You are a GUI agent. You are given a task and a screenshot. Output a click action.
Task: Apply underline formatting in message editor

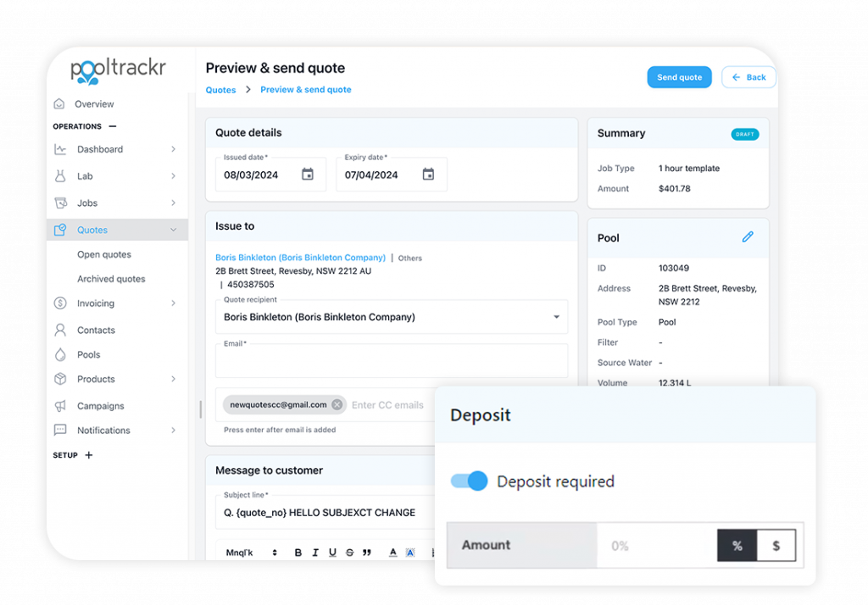pos(332,553)
